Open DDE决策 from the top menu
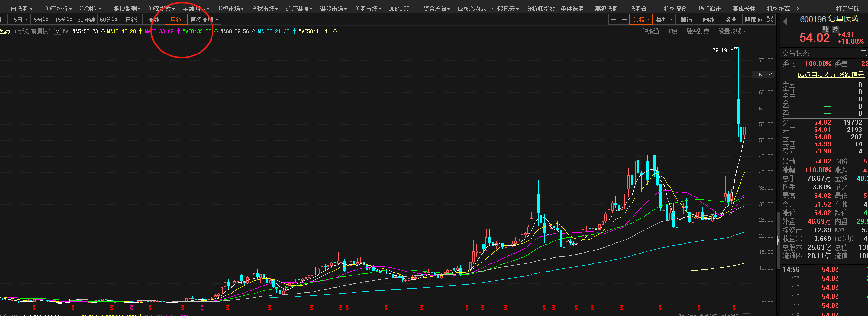The height and width of the screenshot is (316, 868). pyautogui.click(x=399, y=9)
